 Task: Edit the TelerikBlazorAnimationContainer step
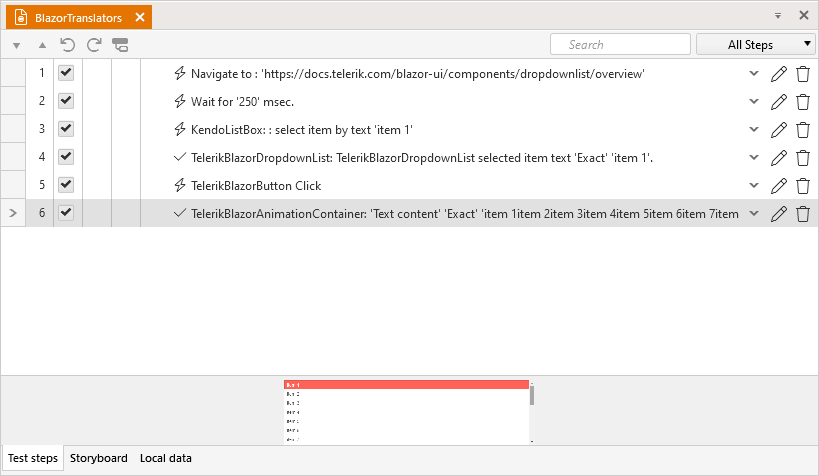pos(779,213)
